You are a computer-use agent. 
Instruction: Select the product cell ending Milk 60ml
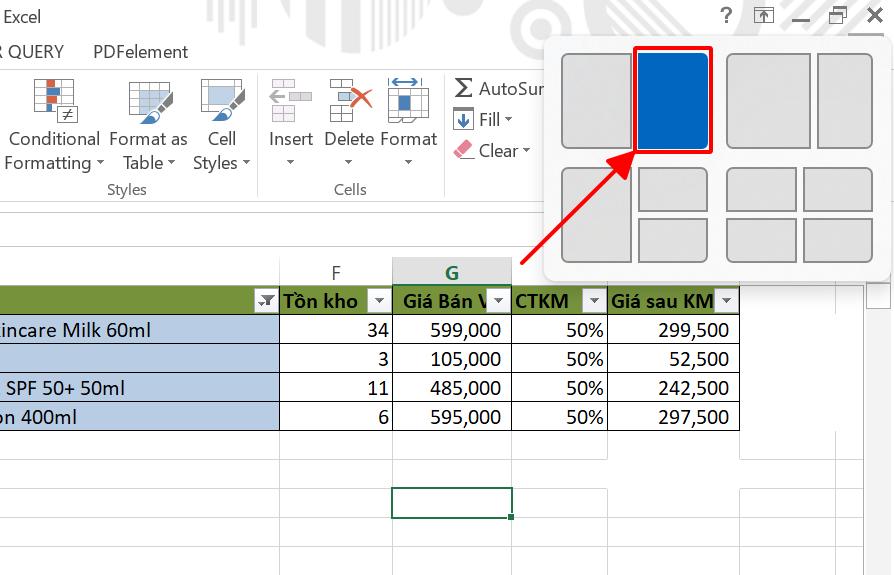(139, 329)
